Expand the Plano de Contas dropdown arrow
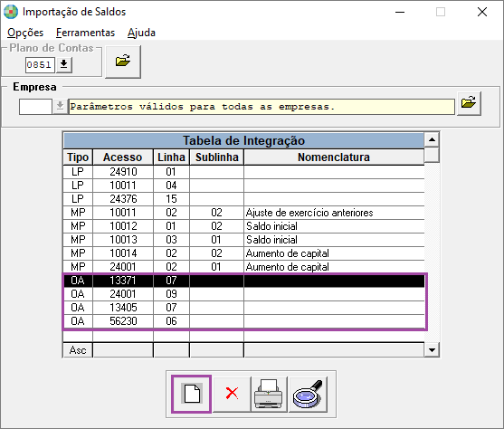Screen dimensions: 504x429 (x=64, y=65)
